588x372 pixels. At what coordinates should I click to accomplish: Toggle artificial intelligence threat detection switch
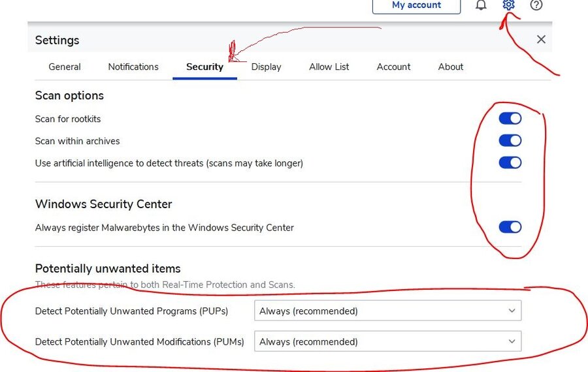[510, 163]
